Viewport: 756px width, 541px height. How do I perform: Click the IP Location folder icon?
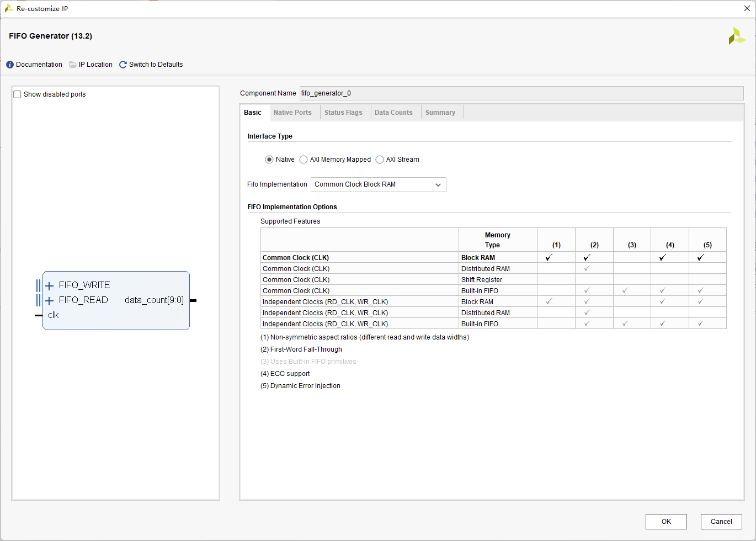coord(73,65)
